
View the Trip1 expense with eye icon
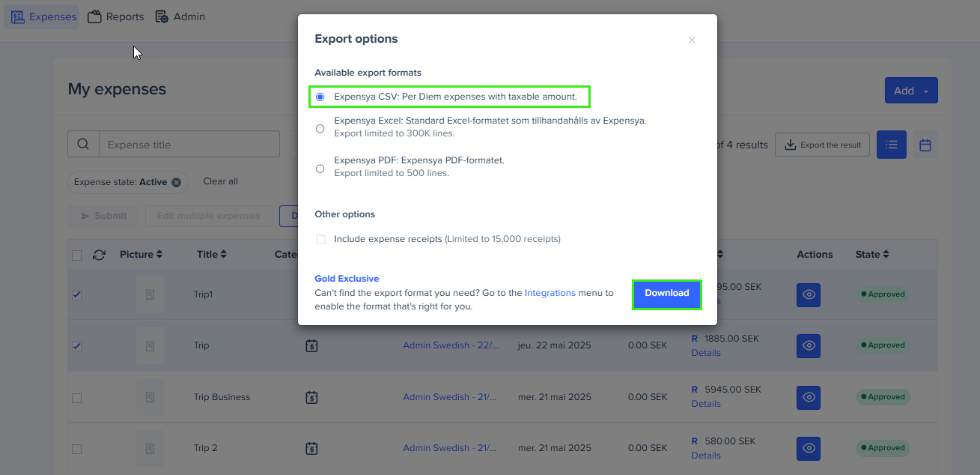point(809,294)
